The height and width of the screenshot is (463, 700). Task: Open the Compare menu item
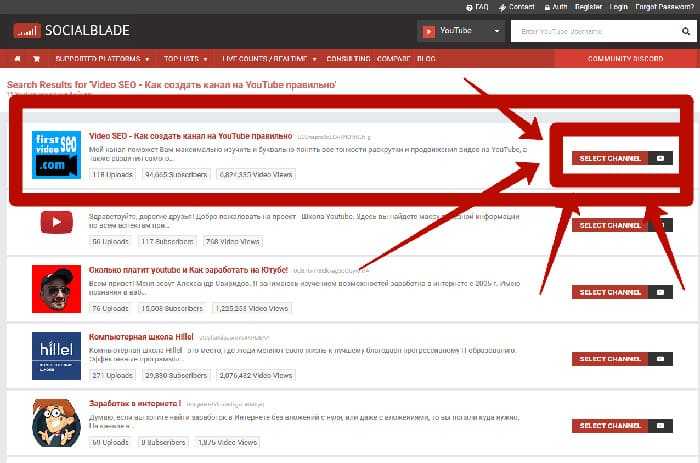pyautogui.click(x=393, y=59)
